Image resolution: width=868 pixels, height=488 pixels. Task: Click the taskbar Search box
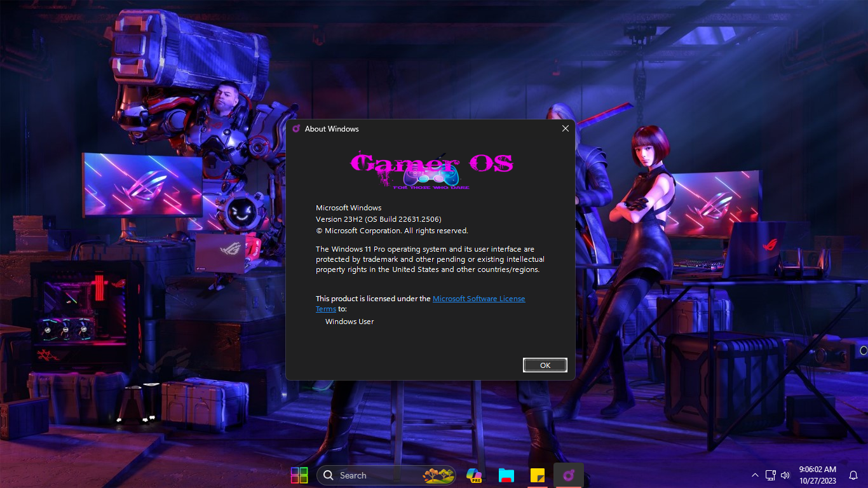[x=386, y=475]
